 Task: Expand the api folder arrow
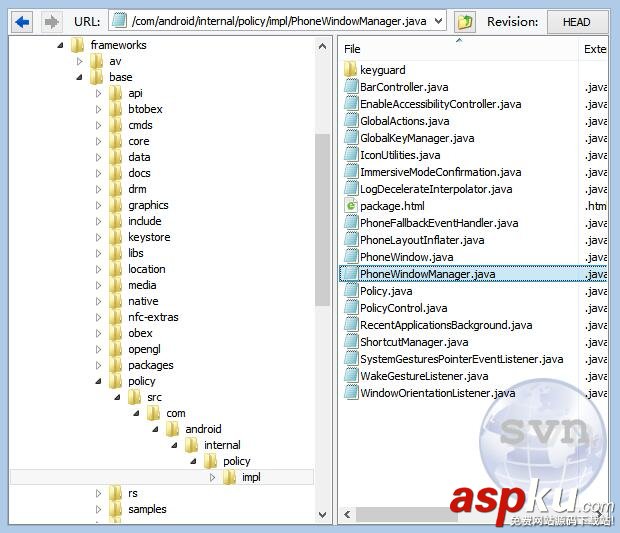pyautogui.click(x=98, y=93)
